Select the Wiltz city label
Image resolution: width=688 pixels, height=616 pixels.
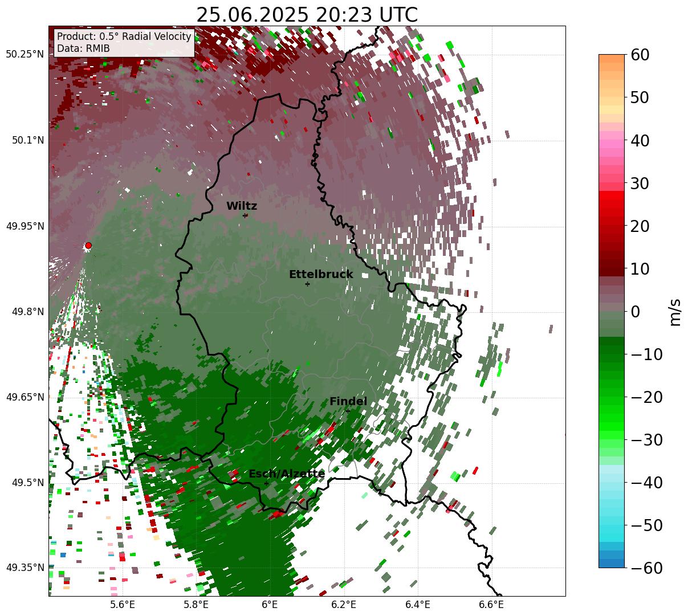(242, 206)
